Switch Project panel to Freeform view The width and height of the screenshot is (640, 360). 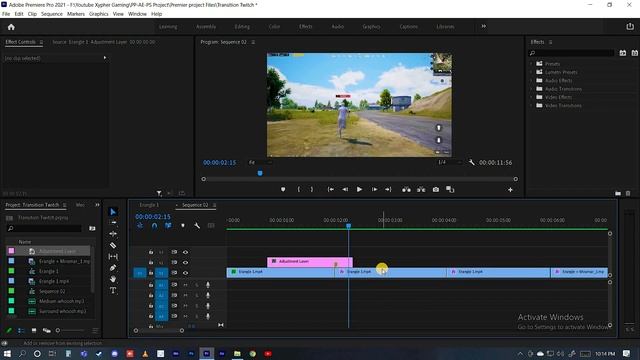[47, 330]
